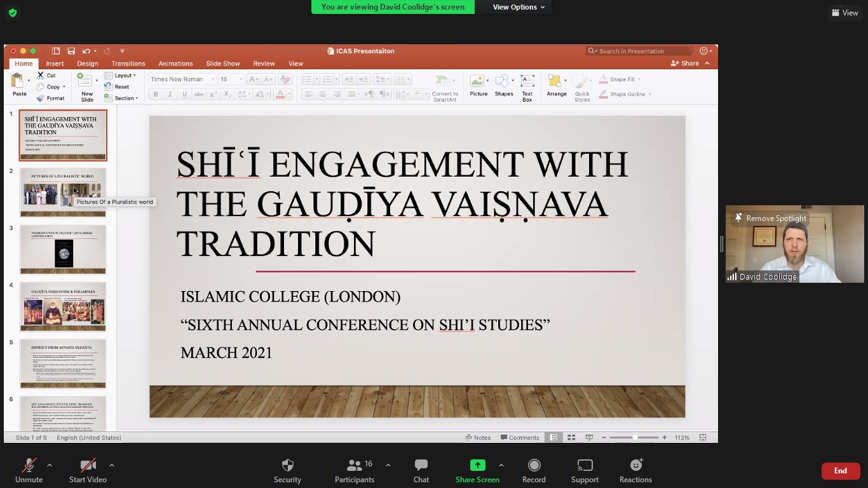The height and width of the screenshot is (488, 868).
Task: Click the Cut scissors icon
Action: point(41,76)
